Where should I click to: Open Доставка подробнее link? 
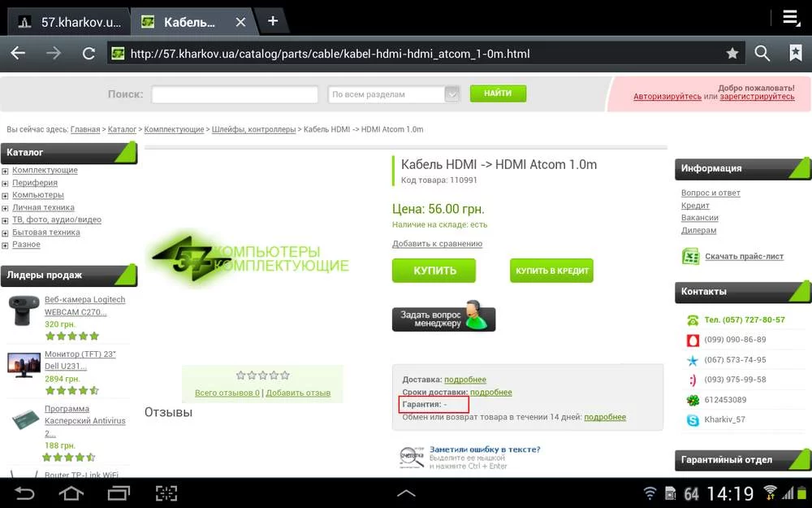[x=465, y=380]
